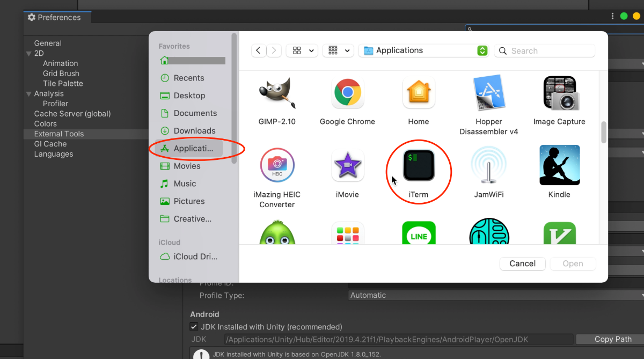Select External Tools preferences
The image size is (644, 359).
coord(59,134)
